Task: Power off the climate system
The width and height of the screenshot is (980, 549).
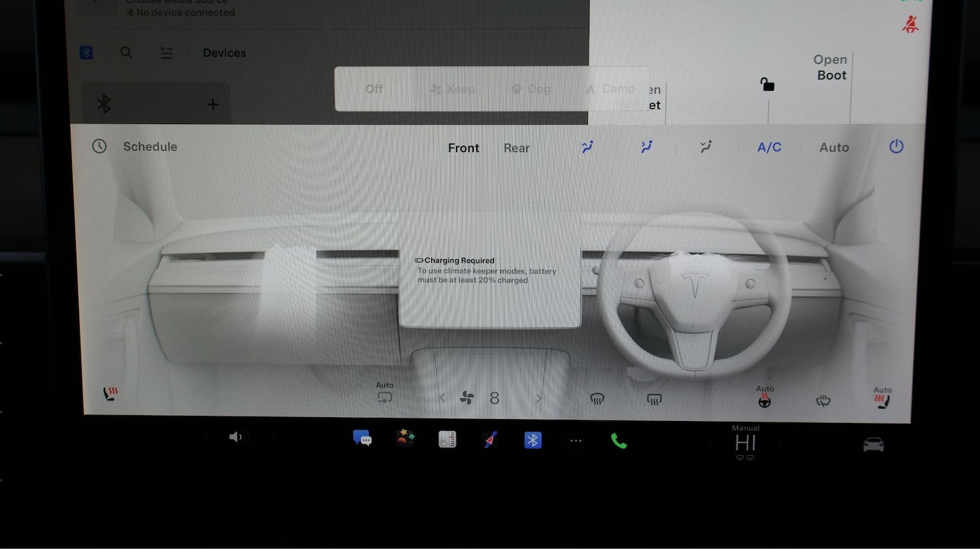Action: click(896, 146)
